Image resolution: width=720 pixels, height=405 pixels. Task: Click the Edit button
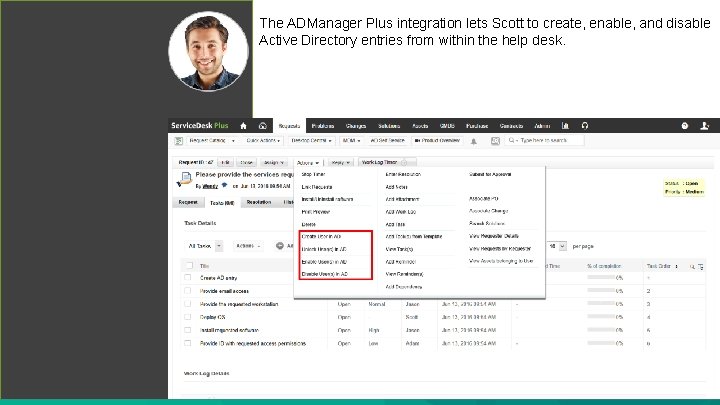(x=225, y=163)
